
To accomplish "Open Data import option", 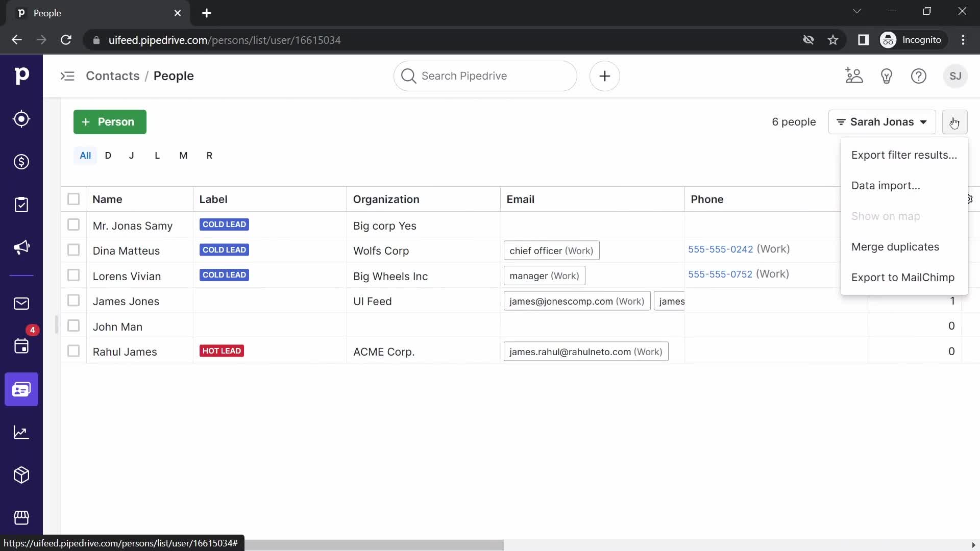I will coord(886,185).
